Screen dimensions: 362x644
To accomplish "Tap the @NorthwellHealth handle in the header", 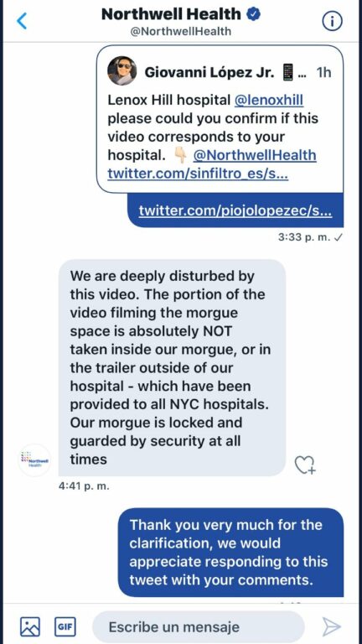I will [181, 32].
